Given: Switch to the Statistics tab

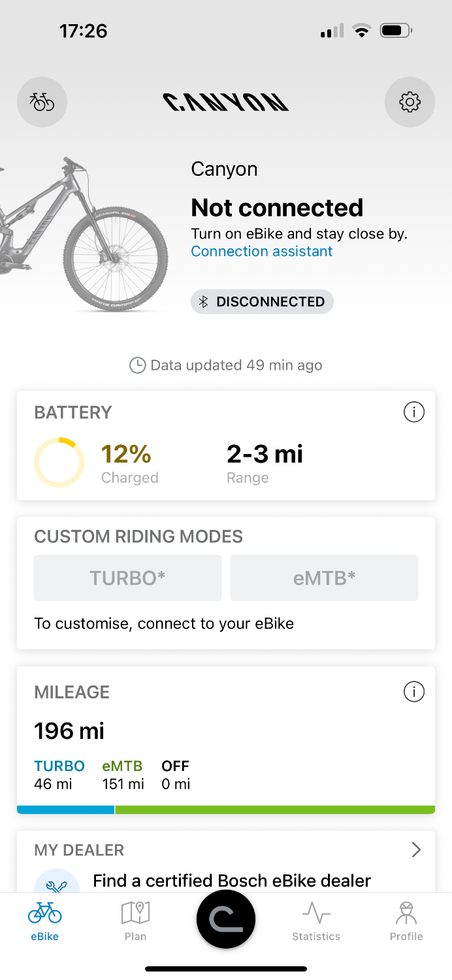Looking at the screenshot, I should 316,920.
